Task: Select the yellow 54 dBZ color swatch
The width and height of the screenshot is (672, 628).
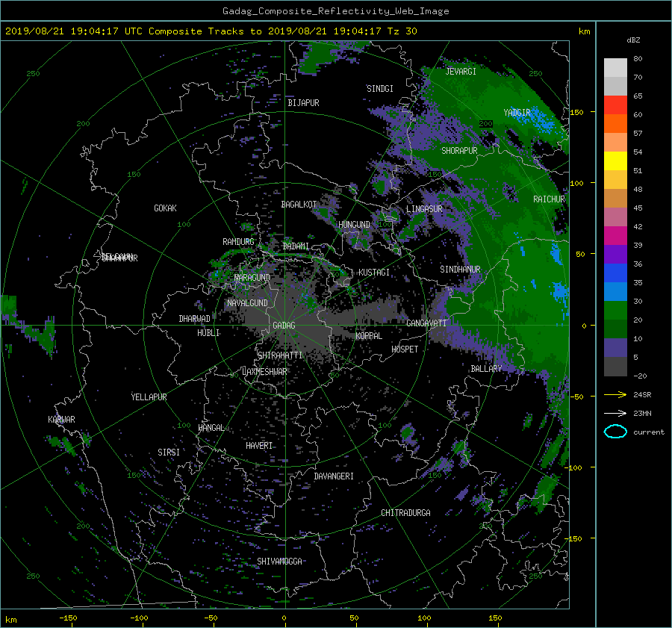Action: pos(615,161)
